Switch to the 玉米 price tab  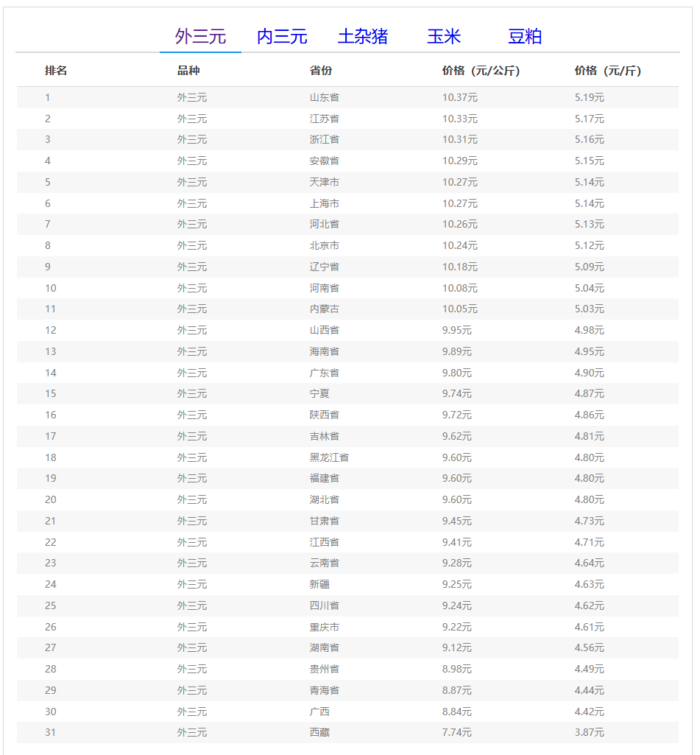tap(444, 36)
